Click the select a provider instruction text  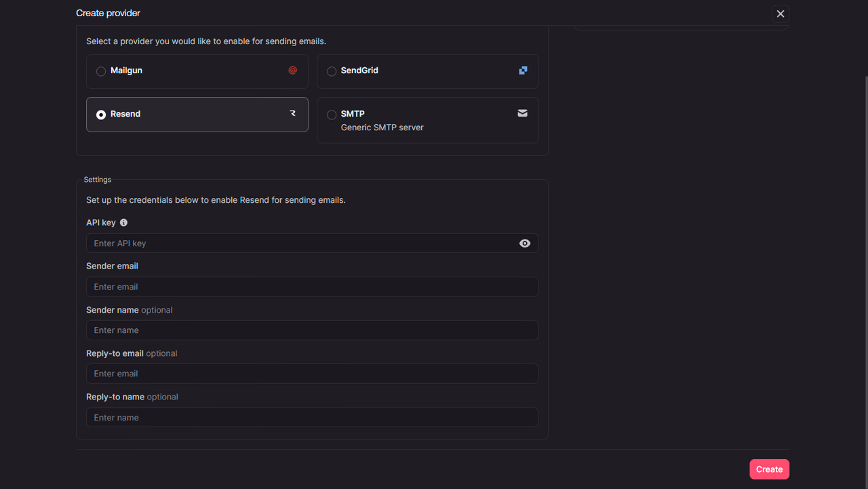(206, 41)
